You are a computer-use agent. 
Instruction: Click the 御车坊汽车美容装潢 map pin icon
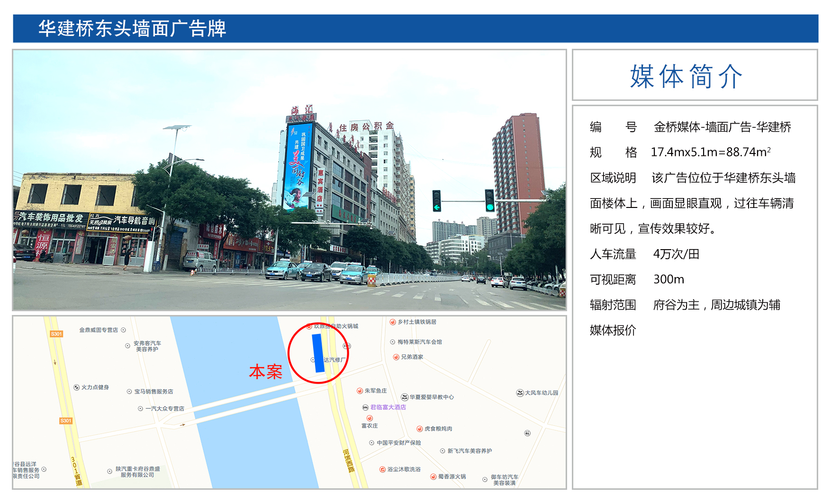pyautogui.click(x=485, y=480)
